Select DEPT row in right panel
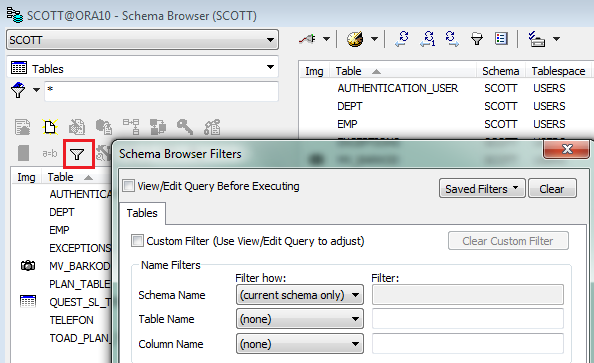 tap(350, 106)
